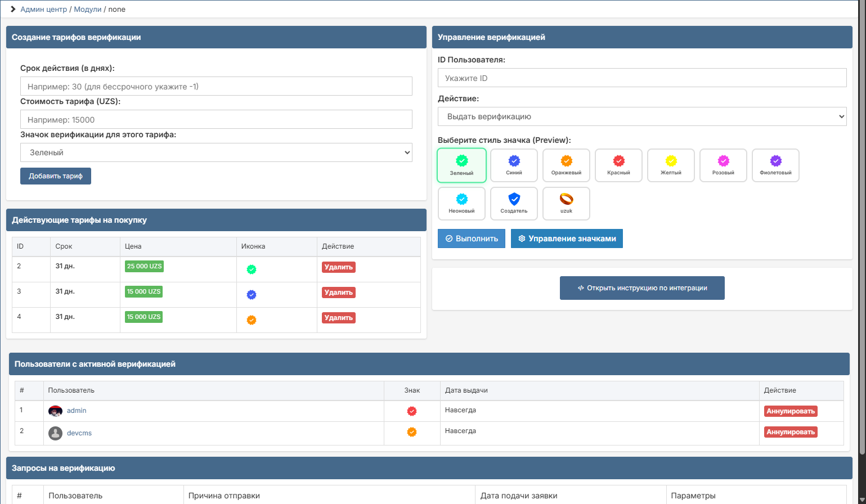Viewport: 866px width, 504px height.
Task: Expand the tariff badge color dropdown
Action: point(216,152)
